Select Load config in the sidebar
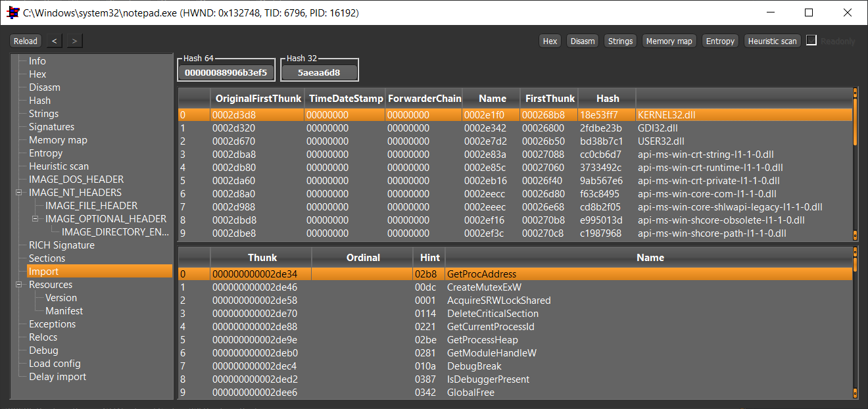 coord(55,364)
